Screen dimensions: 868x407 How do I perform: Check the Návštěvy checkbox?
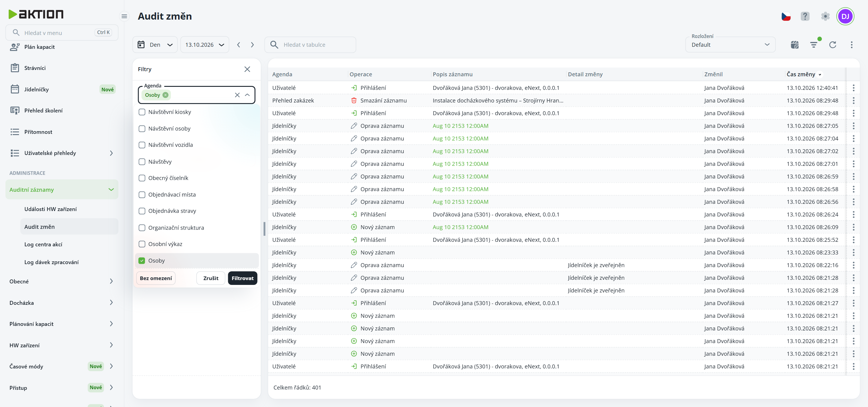click(142, 162)
